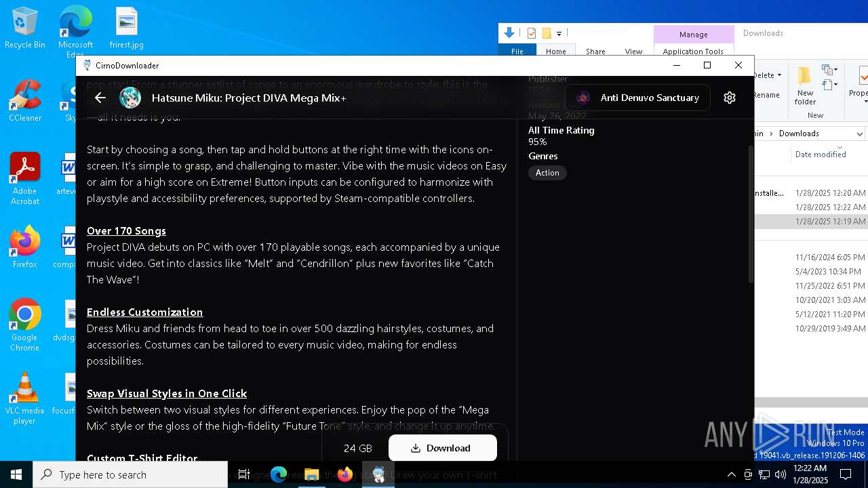Open File tab in Explorer window

[x=517, y=52]
